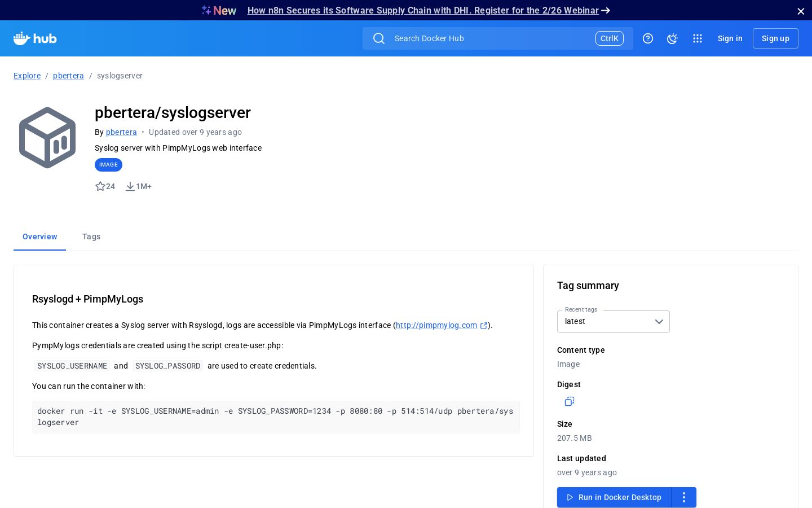Open the Docker Hub home logo
Screen dimensions: 812x508
[x=35, y=38]
